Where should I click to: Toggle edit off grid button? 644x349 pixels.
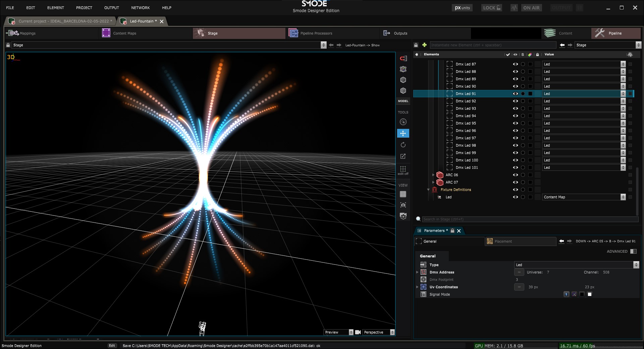point(403,170)
